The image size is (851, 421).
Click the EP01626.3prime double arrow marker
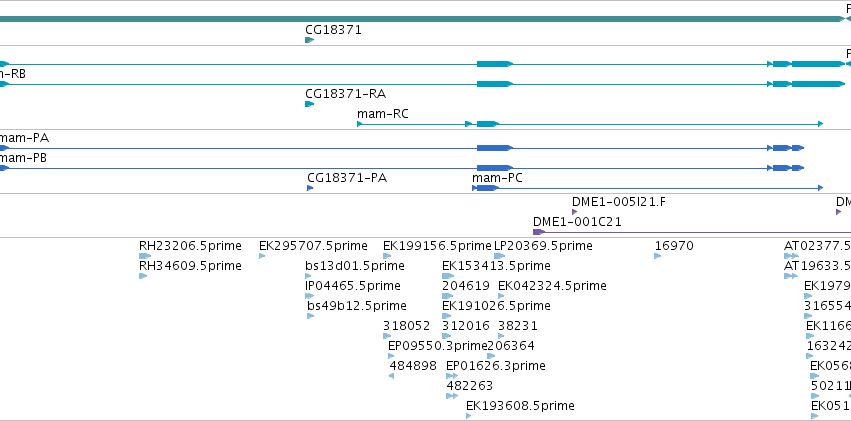452,376
